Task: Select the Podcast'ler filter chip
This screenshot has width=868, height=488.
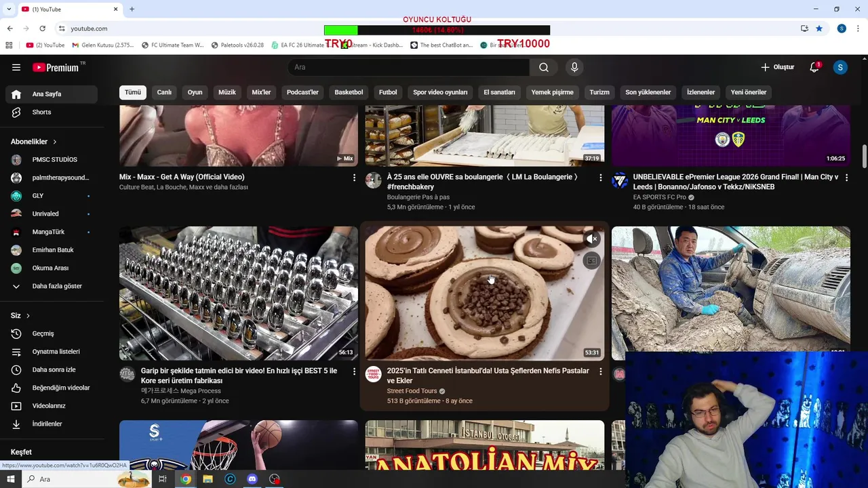Action: (x=302, y=92)
